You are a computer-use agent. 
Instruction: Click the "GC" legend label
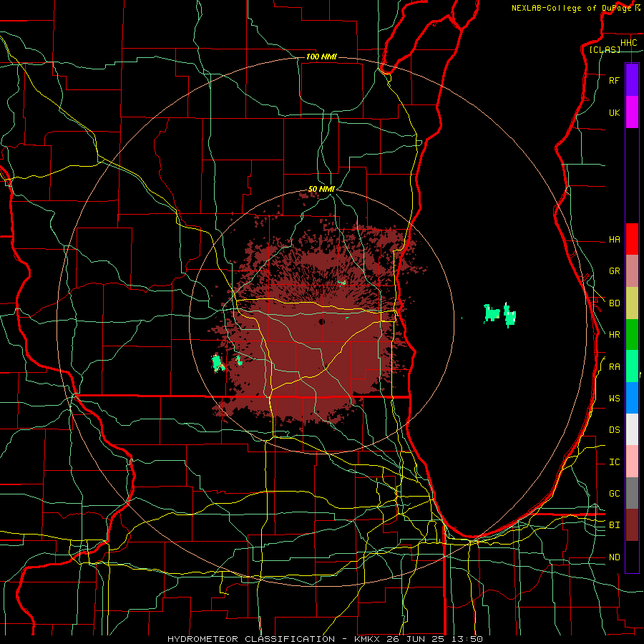tap(614, 494)
